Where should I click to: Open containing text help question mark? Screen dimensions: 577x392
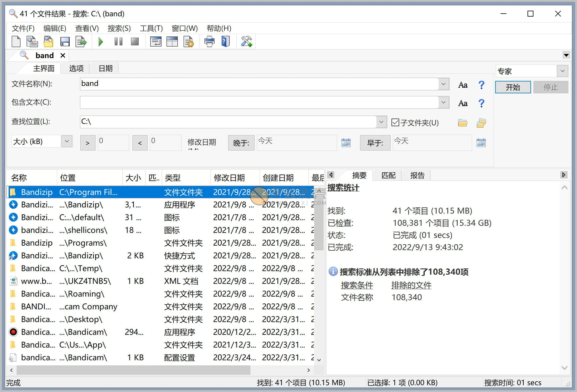[482, 103]
